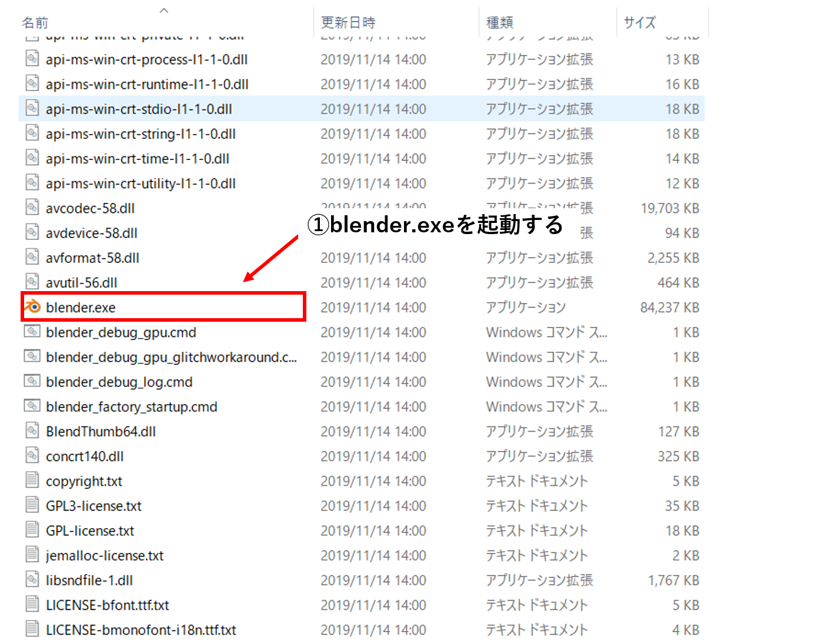The width and height of the screenshot is (835, 644).
Task: Click the LICENSE-bfont.ttf.txt document icon
Action: [x=32, y=604]
